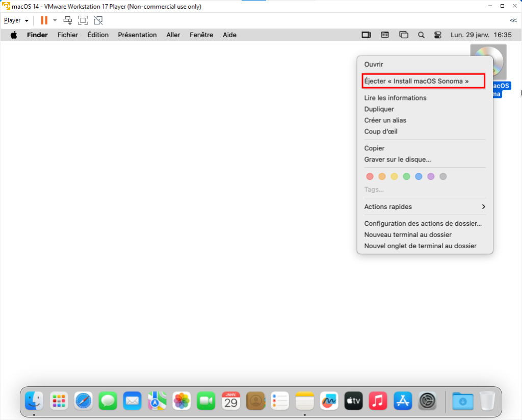The height and width of the screenshot is (420, 522).
Task: Open Safari from the Dock
Action: coord(83,401)
